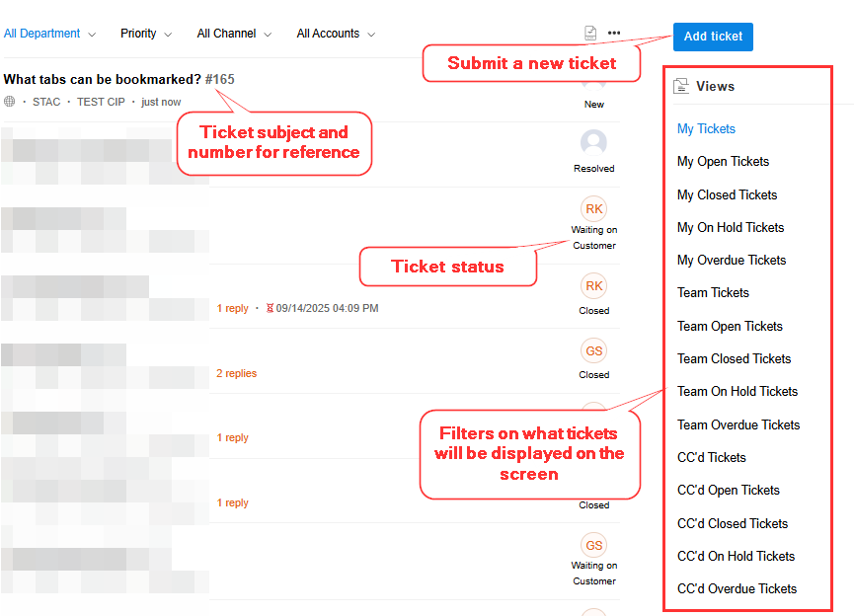Switch to the Team Overdue Tickets view

(x=738, y=425)
